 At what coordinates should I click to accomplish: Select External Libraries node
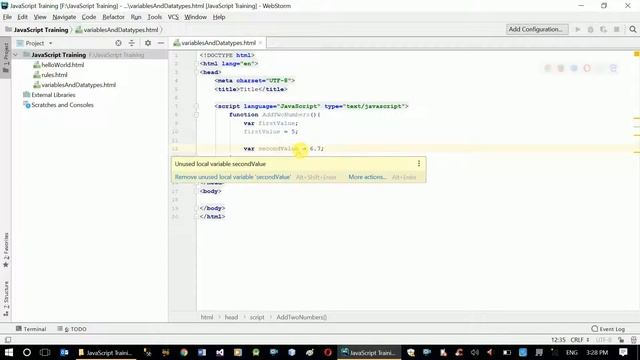tap(53, 95)
